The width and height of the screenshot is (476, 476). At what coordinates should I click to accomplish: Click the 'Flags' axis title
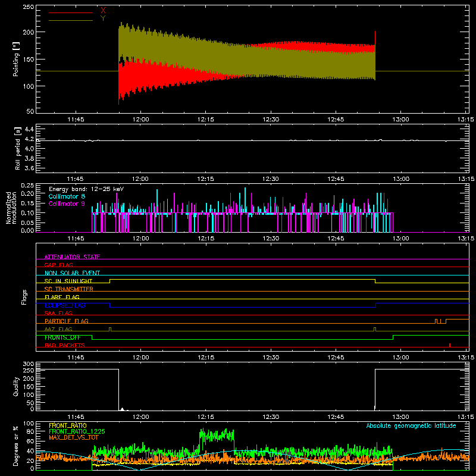(x=24, y=297)
